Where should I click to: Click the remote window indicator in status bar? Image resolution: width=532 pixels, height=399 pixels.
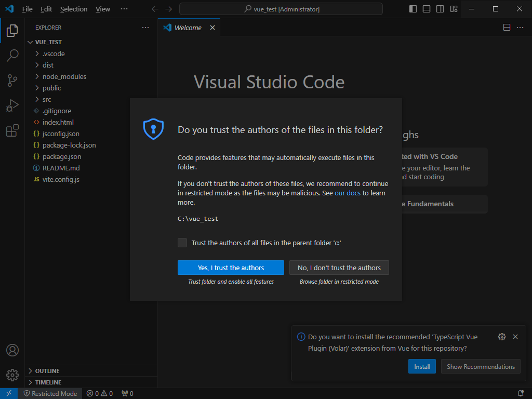pos(9,393)
